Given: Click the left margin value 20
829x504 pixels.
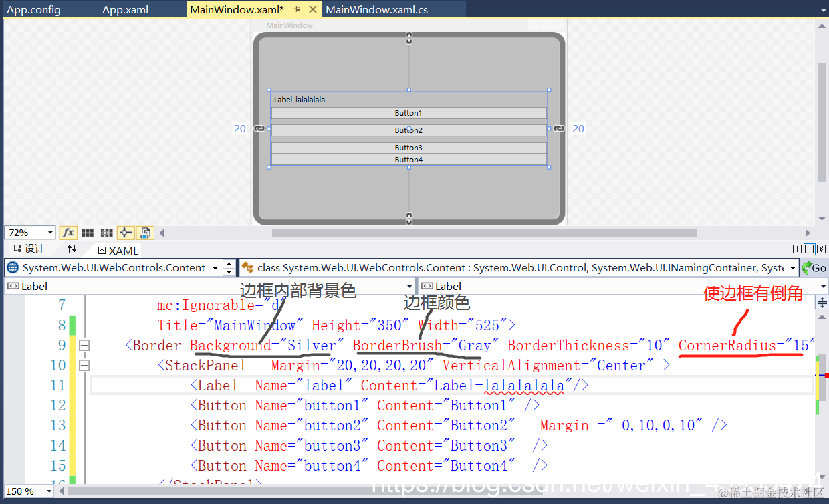Looking at the screenshot, I should pos(240,129).
